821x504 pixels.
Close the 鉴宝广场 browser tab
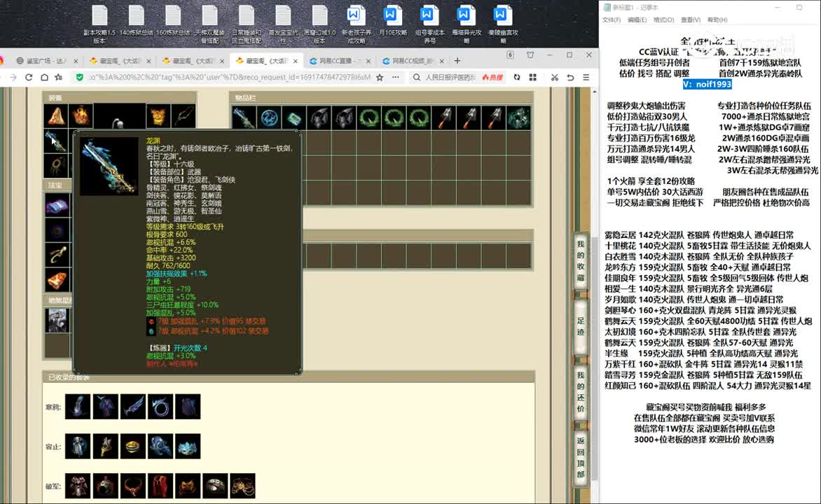point(76,61)
